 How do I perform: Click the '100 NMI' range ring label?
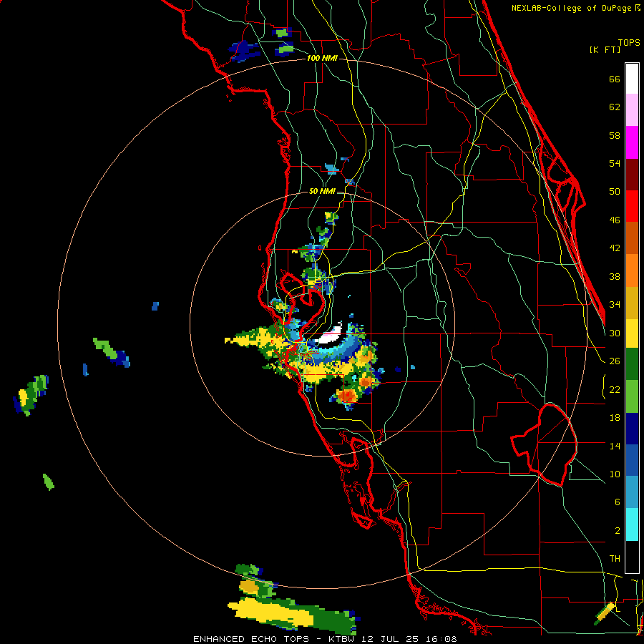point(322,59)
